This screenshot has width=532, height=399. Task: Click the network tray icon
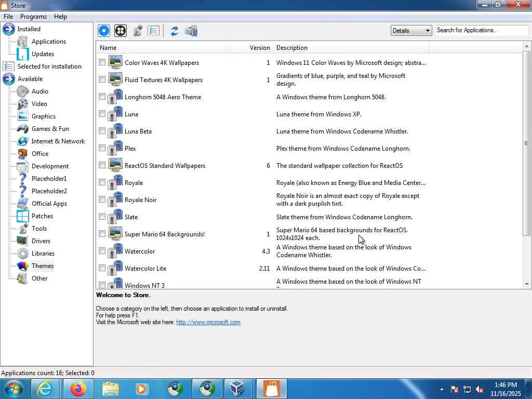467,390
